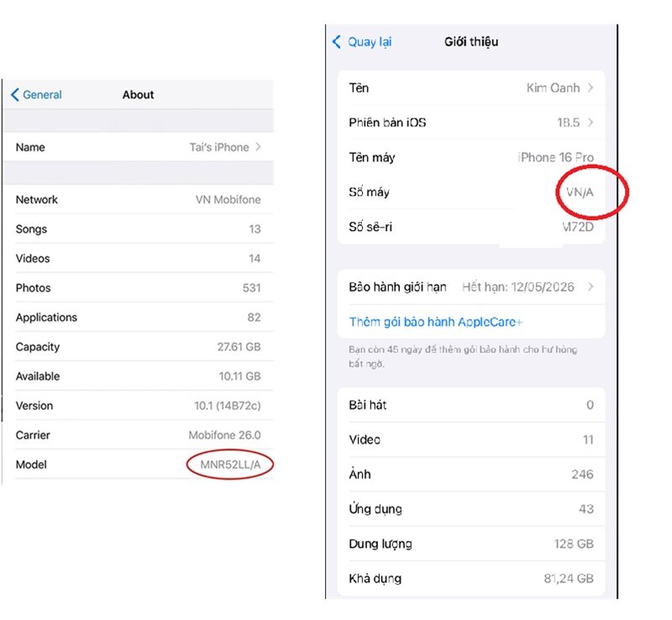The image size is (672, 620).
Task: Open the Phiên bản iOS 18.5 row chevron
Action: (591, 123)
